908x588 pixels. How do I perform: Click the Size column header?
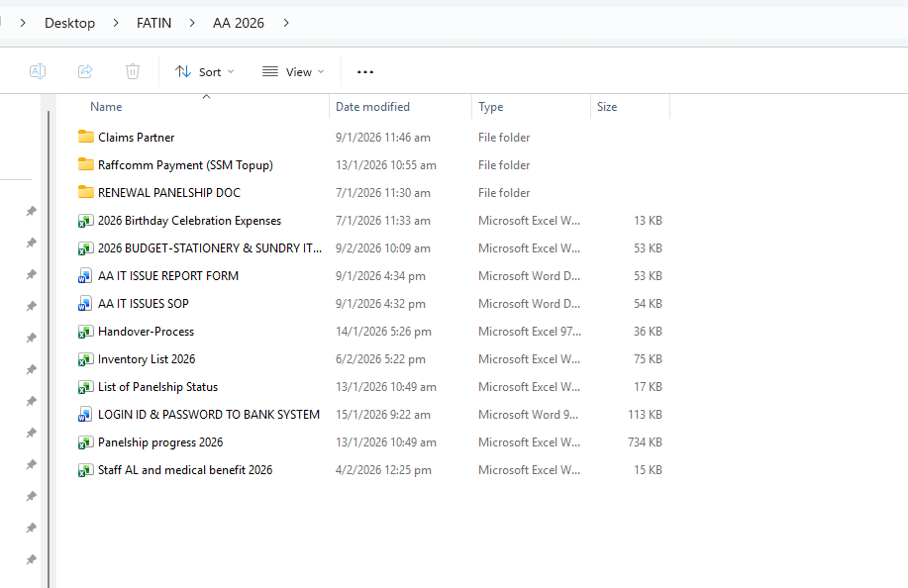(607, 107)
